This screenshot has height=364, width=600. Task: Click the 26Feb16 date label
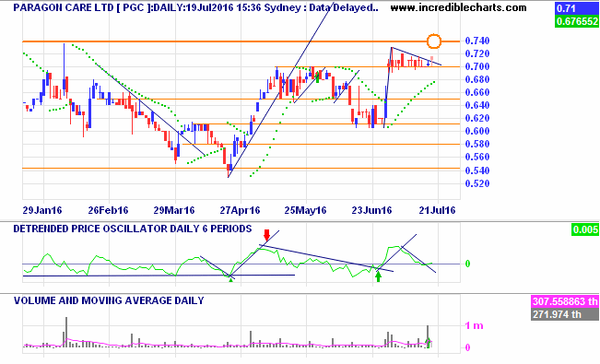(x=108, y=210)
